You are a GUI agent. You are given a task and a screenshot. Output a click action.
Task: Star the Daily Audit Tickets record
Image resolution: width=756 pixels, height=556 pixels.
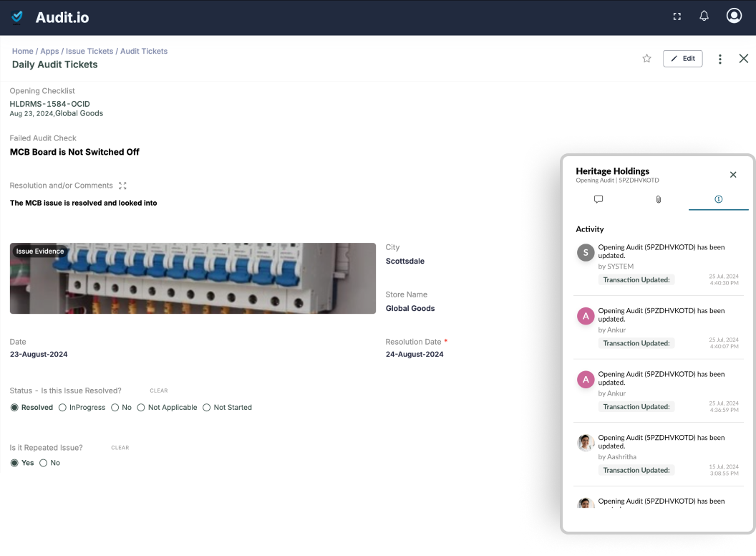pos(646,59)
